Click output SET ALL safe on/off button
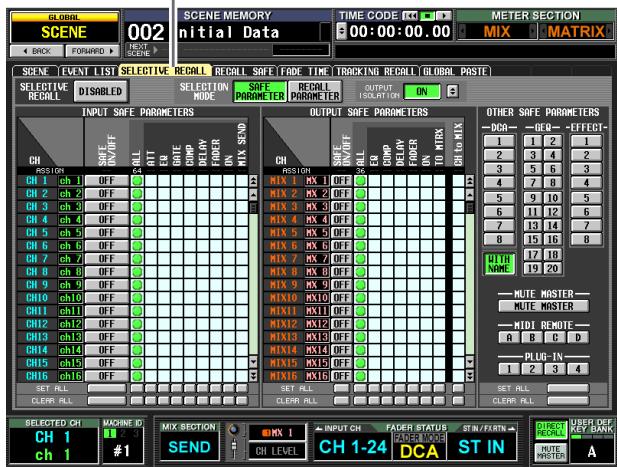The width and height of the screenshot is (617, 467). [x=341, y=388]
